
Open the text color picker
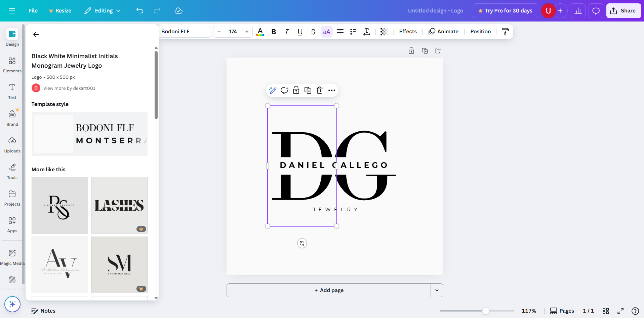(x=260, y=31)
